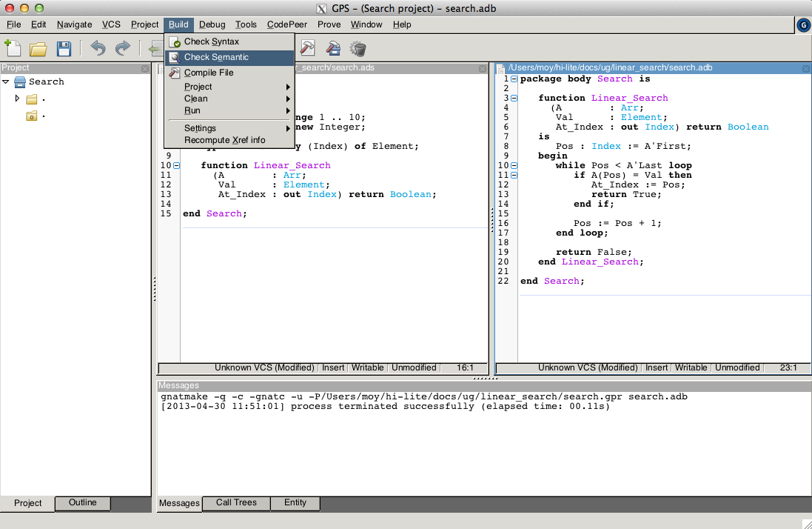Open the Debug menu
Viewport: 812px width, 529px height.
[212, 24]
